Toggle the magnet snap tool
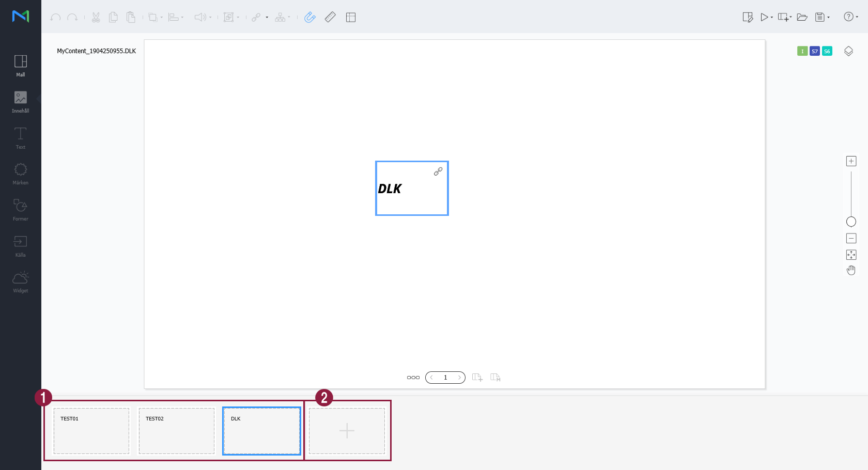 309,17
